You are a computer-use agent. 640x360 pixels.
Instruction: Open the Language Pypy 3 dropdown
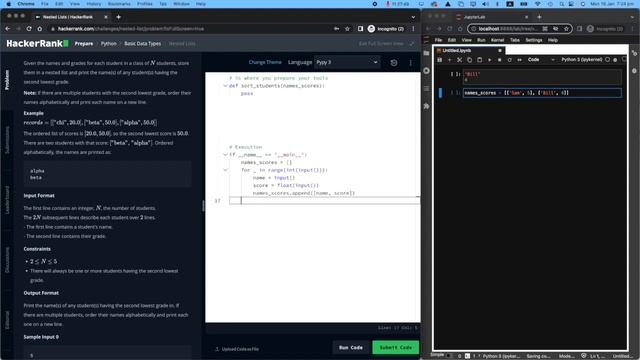(347, 62)
